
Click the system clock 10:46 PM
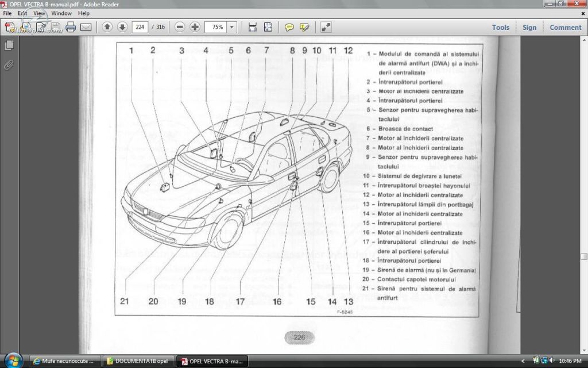pyautogui.click(x=570, y=361)
